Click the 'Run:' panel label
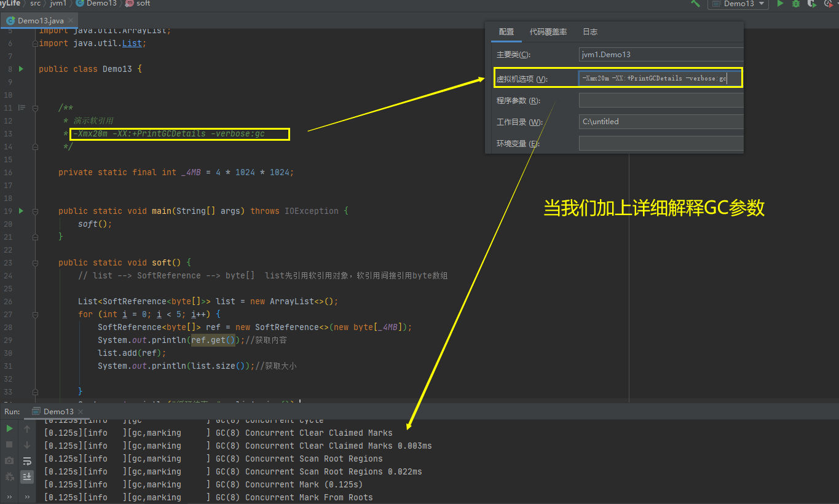Image resolution: width=839 pixels, height=504 pixels. [x=12, y=411]
